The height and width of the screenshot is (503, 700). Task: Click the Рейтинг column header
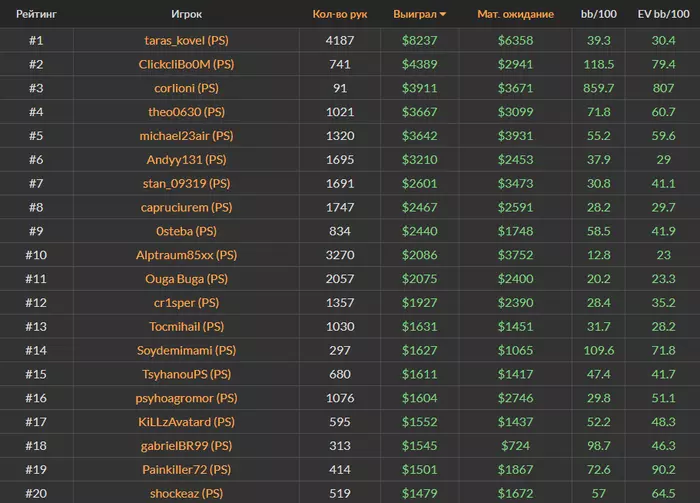(x=35, y=15)
